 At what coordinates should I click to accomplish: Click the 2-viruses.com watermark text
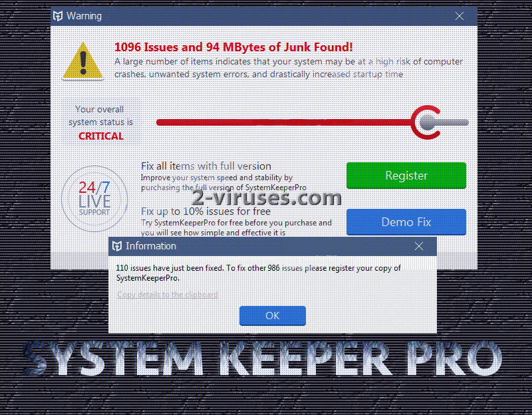[267, 198]
